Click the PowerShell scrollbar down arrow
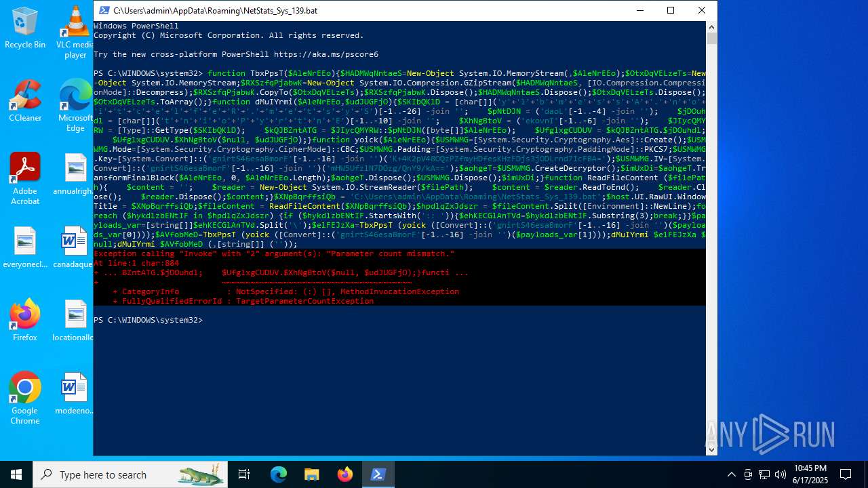This screenshot has height=488, width=868. pyautogui.click(x=711, y=449)
